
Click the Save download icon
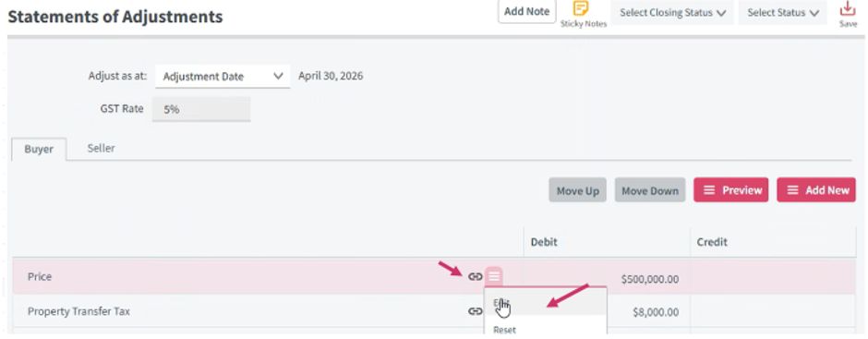pyautogui.click(x=848, y=9)
